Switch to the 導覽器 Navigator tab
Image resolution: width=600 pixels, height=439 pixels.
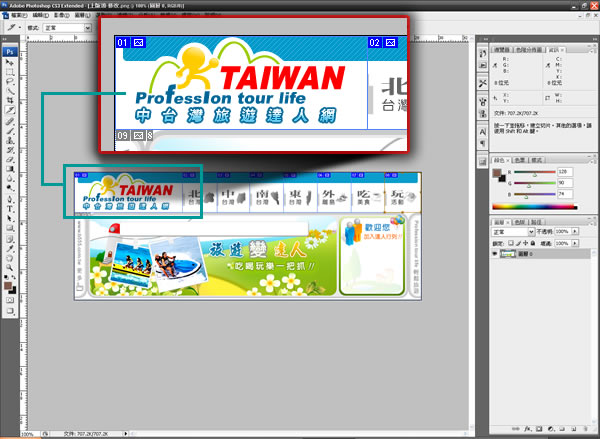[502, 50]
